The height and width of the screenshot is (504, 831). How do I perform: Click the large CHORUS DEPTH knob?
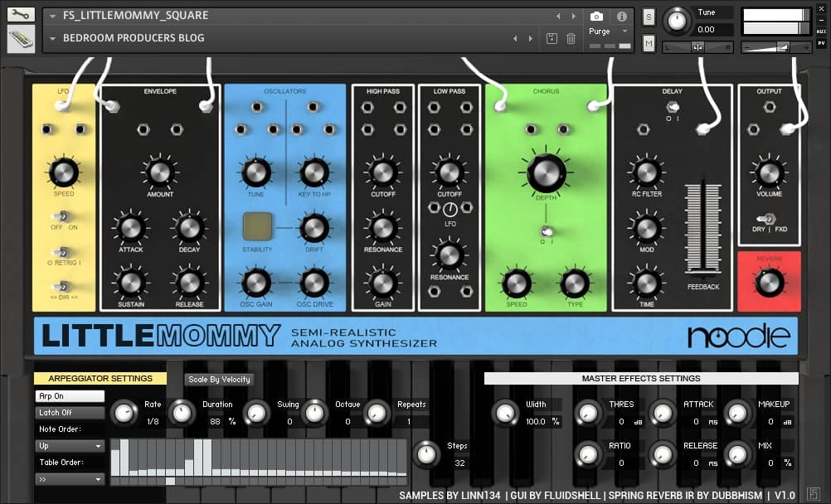pos(546,172)
